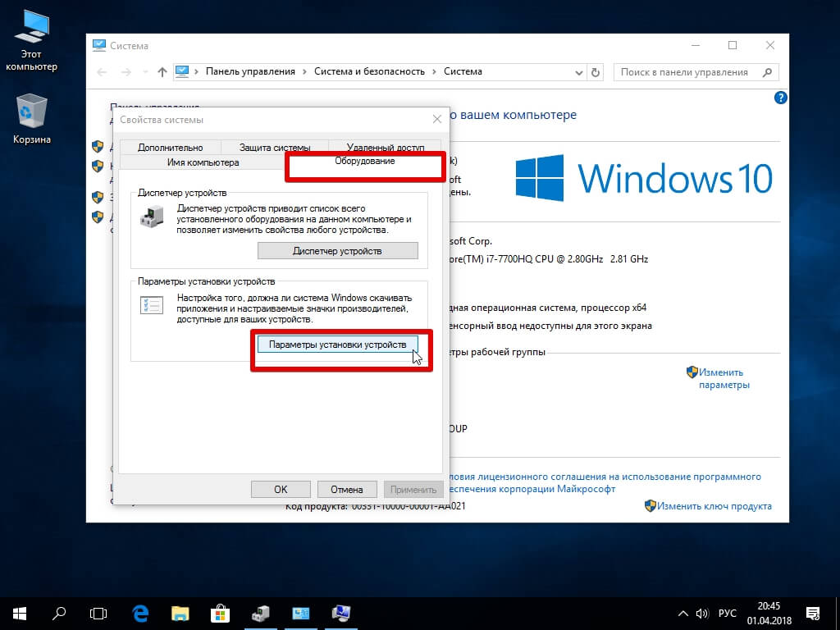Click the back navigation arrow
The image size is (840, 630).
(102, 72)
